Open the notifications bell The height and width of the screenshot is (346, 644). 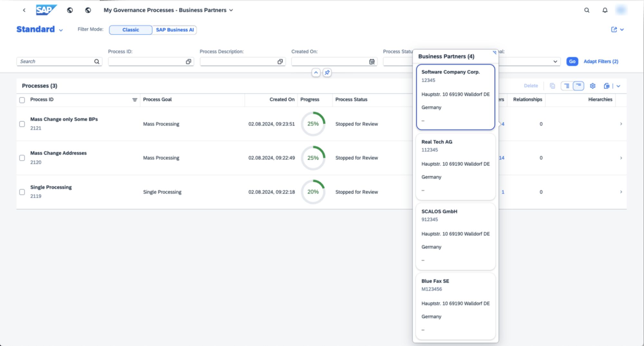pyautogui.click(x=605, y=10)
